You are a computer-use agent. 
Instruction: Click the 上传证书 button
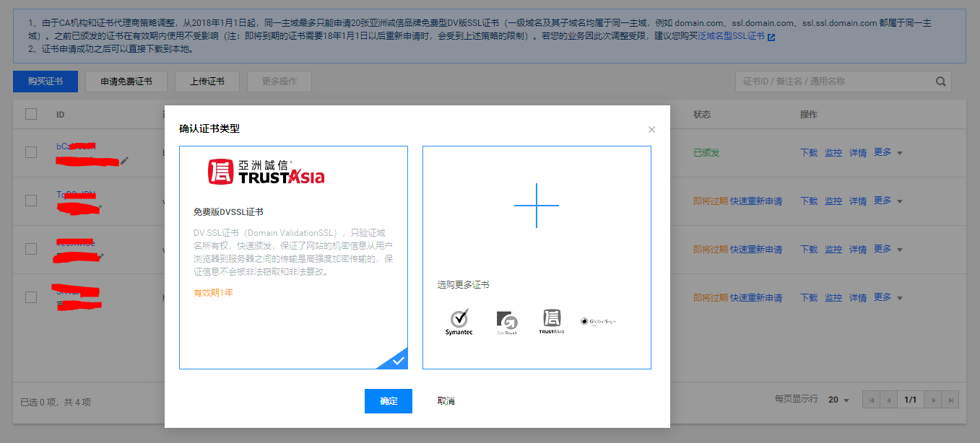(207, 82)
